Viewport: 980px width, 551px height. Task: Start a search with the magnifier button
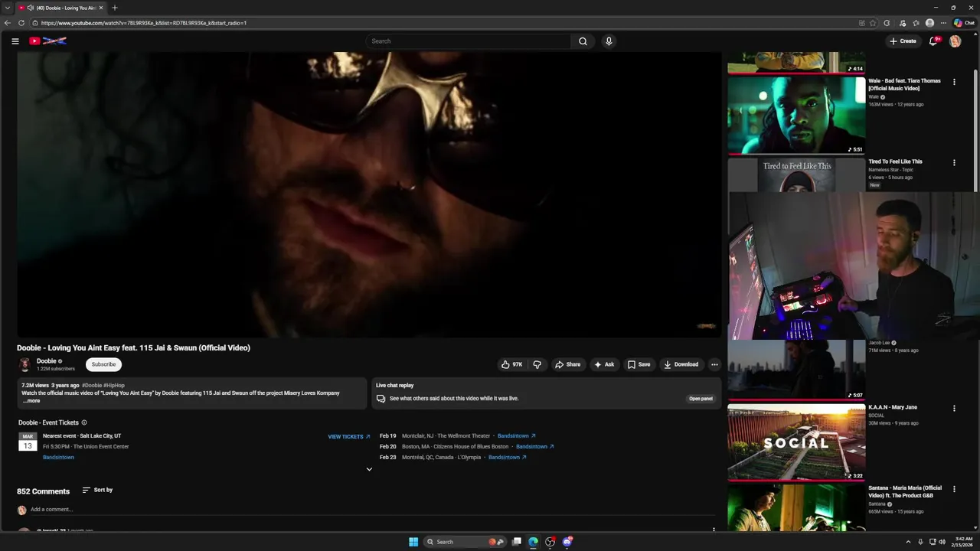click(583, 41)
